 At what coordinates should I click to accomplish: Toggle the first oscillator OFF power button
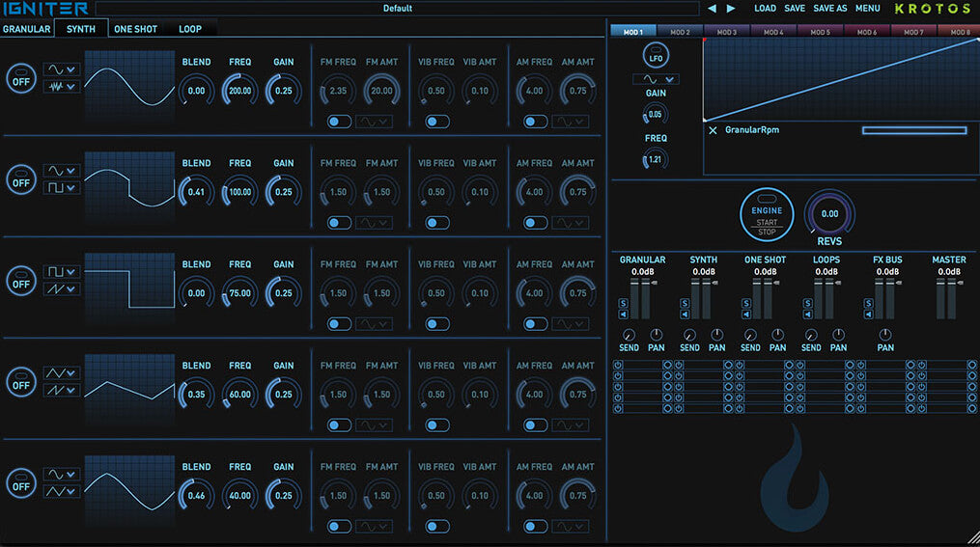tap(21, 78)
